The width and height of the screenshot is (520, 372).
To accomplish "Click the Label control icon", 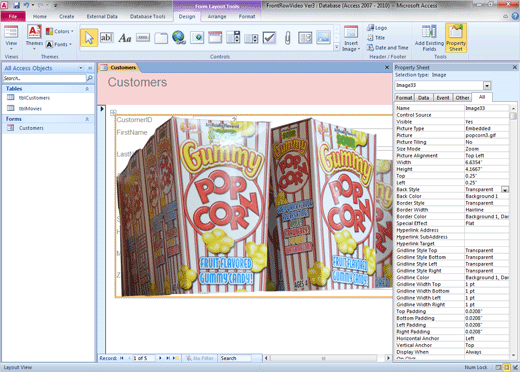I will click(x=125, y=38).
